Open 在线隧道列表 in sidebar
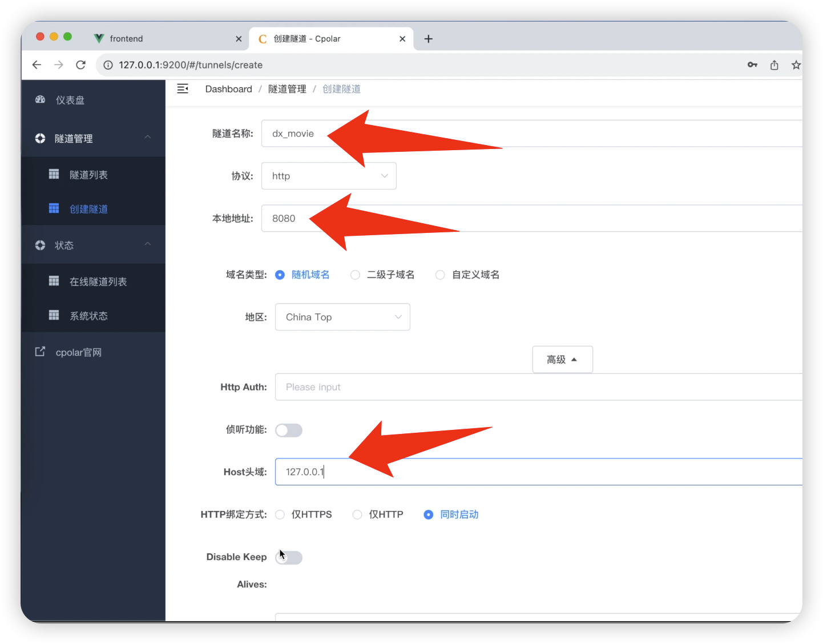 tap(93, 281)
